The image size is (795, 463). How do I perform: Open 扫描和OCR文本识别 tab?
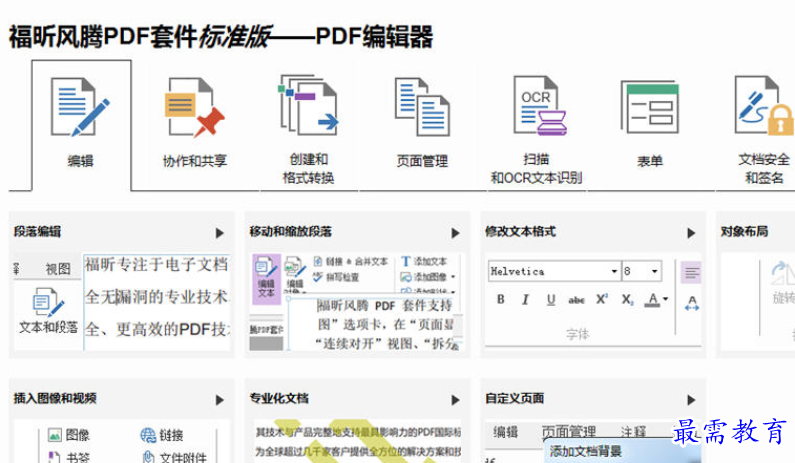click(x=536, y=129)
